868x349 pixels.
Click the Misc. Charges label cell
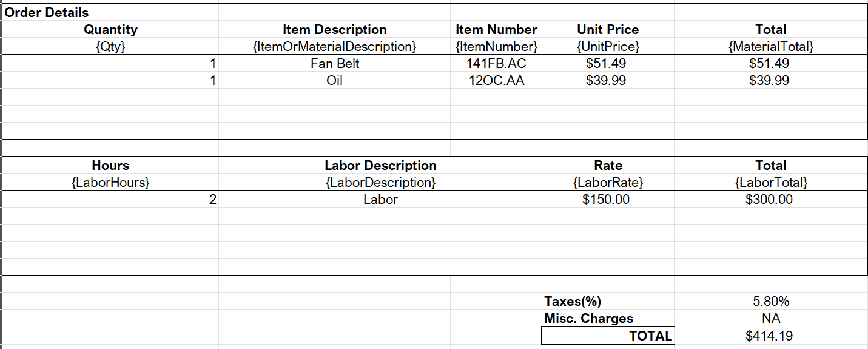pyautogui.click(x=588, y=318)
